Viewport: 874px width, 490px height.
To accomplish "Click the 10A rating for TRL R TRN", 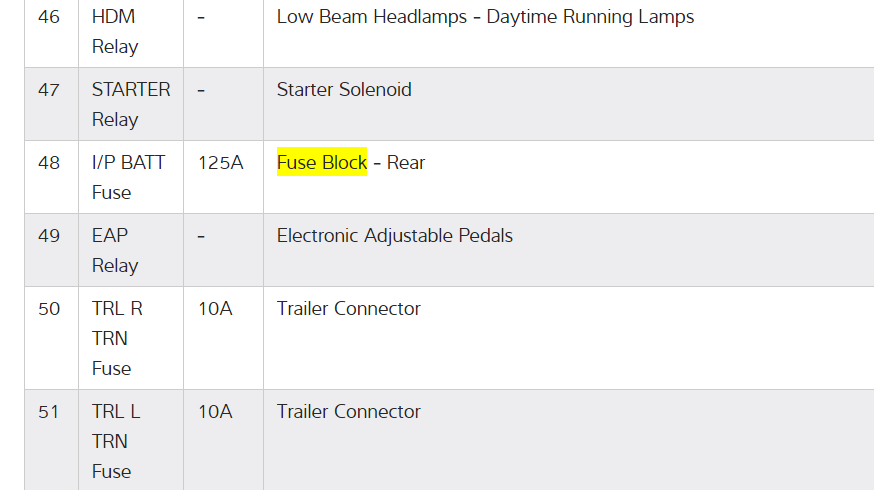I will (215, 308).
